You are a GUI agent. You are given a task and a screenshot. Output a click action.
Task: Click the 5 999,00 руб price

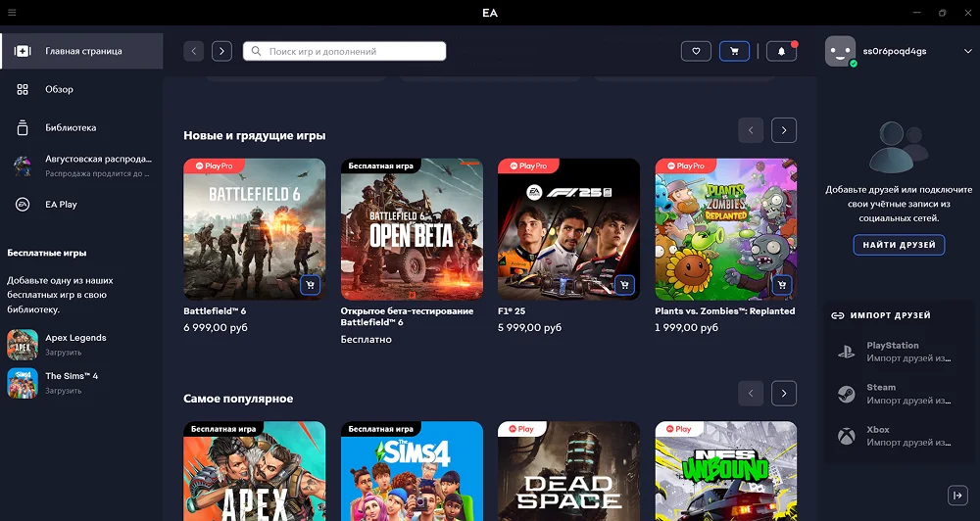[529, 327]
